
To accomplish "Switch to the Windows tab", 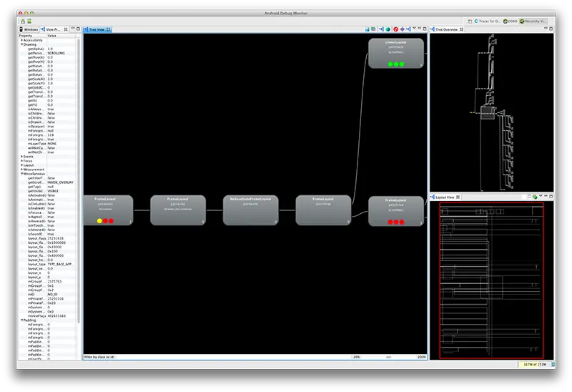I will (29, 29).
